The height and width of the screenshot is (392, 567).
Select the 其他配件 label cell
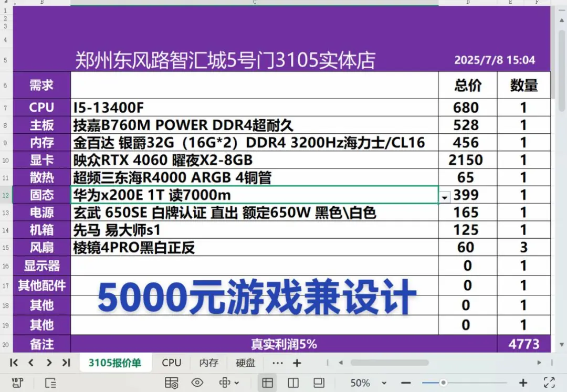click(42, 285)
